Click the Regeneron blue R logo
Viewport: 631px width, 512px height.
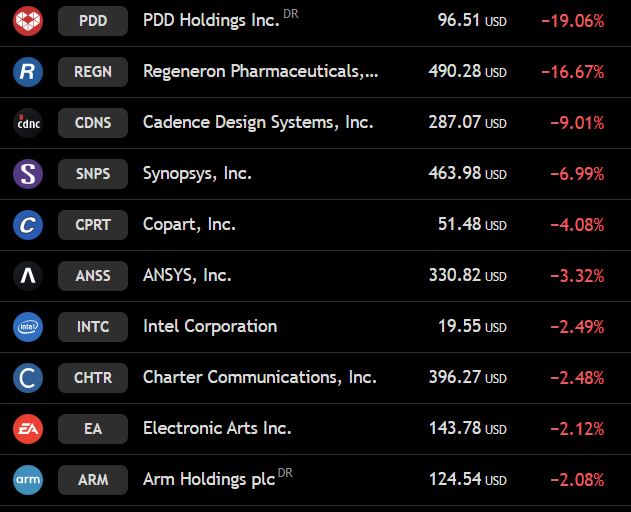tap(28, 72)
